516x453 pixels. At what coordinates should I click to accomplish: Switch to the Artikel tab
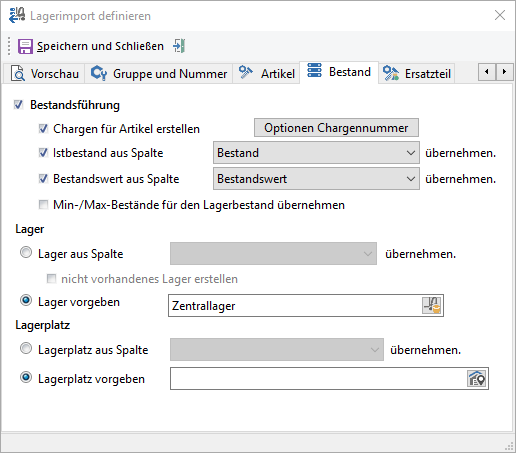[x=266, y=74]
